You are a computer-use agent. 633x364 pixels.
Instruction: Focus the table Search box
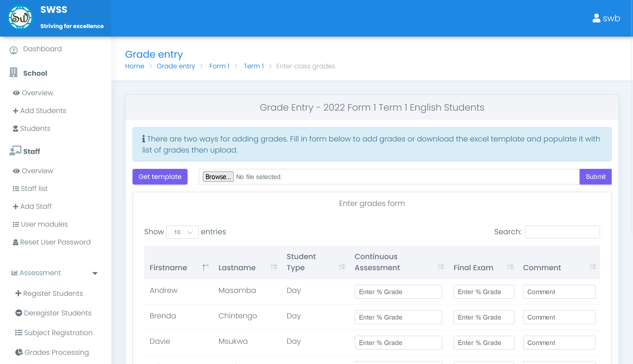562,232
